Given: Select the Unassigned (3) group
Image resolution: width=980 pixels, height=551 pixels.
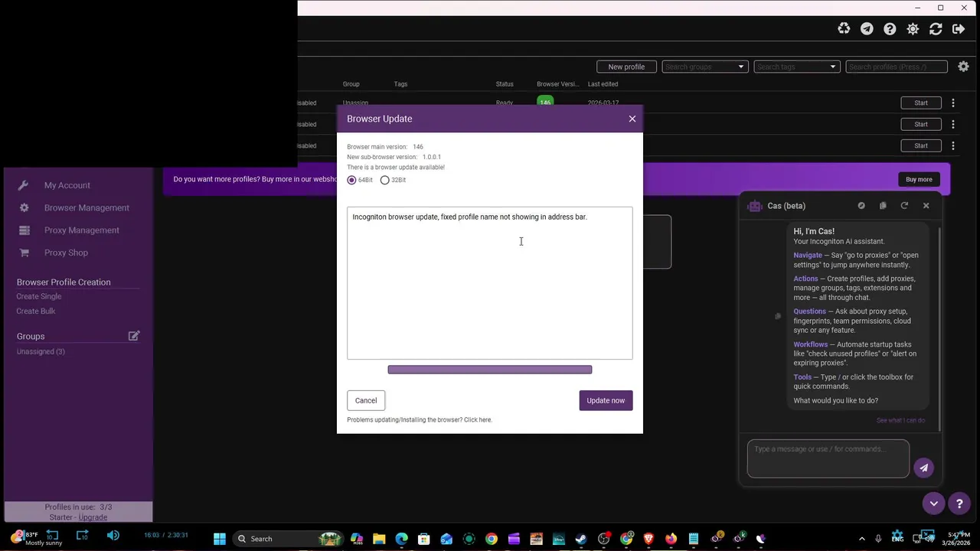Looking at the screenshot, I should click(x=41, y=351).
